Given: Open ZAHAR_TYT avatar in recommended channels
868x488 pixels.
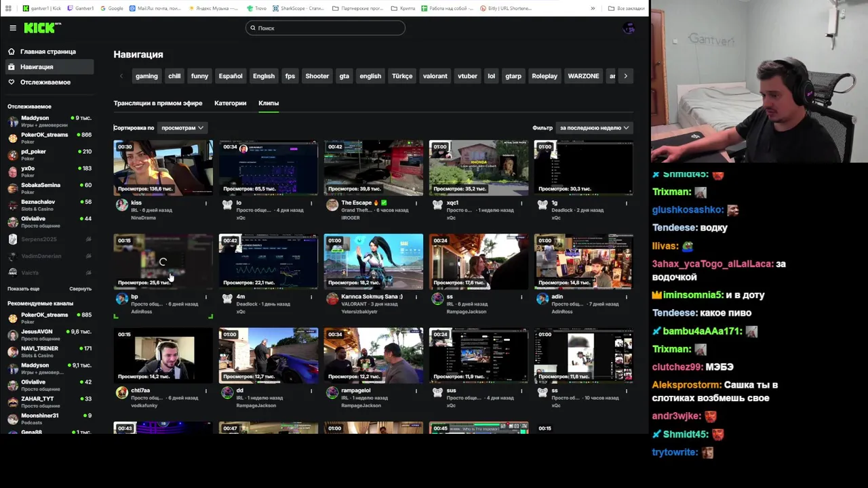Looking at the screenshot, I should pyautogui.click(x=12, y=402).
